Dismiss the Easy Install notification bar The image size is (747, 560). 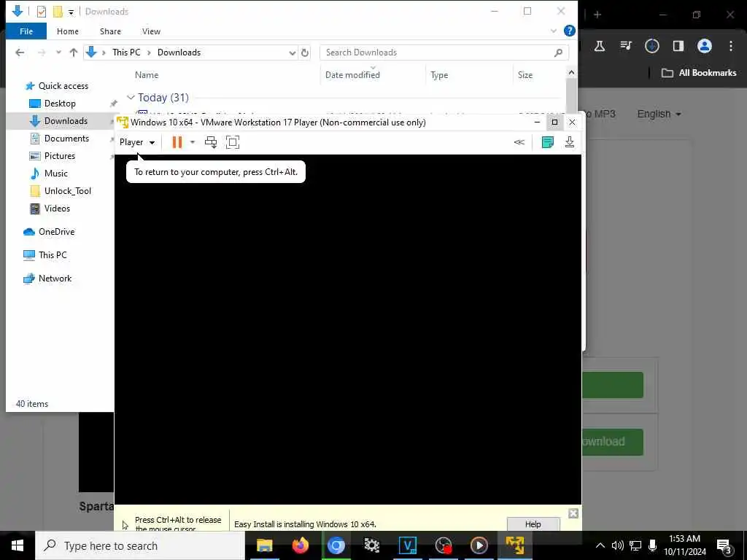coord(573,513)
